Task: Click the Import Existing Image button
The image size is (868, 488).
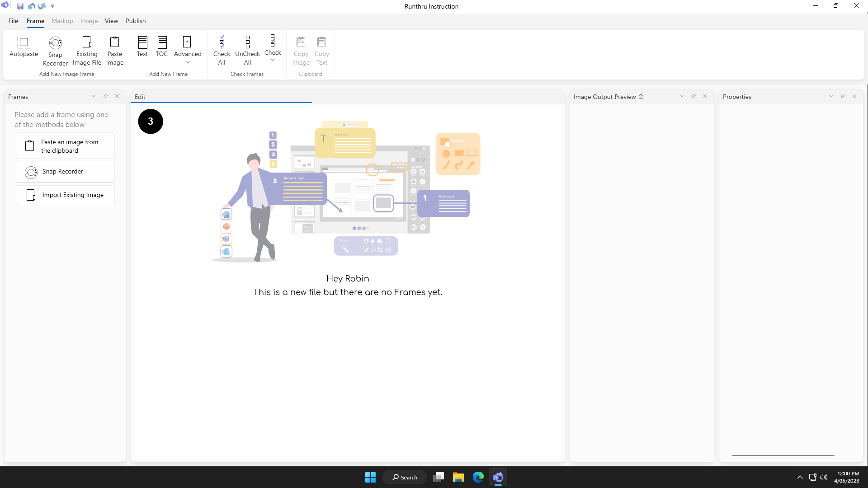Action: 65,195
